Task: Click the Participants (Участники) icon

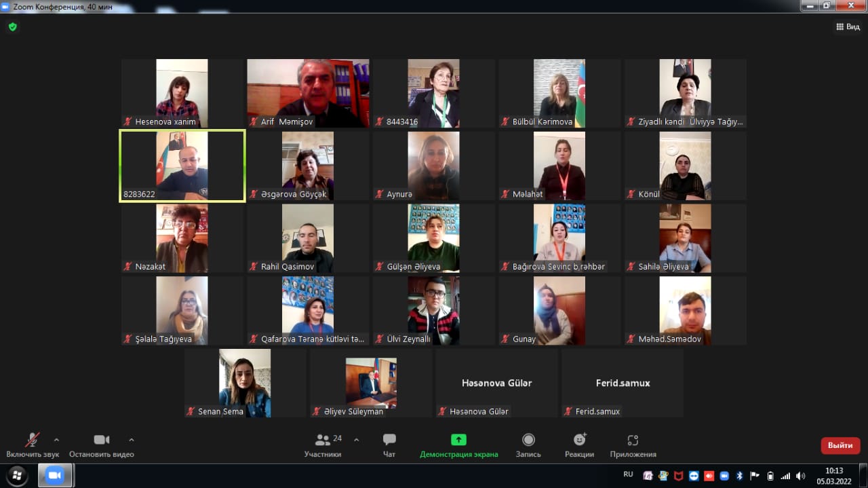Action: pos(323,440)
